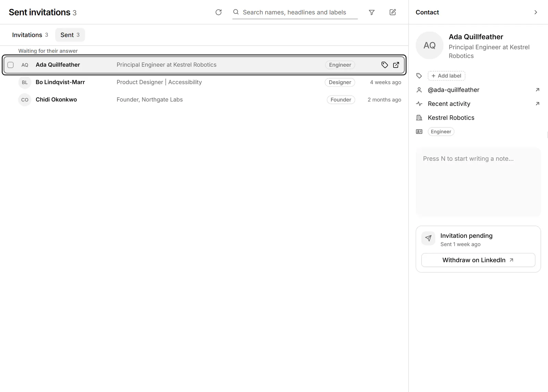Viewport: 548px width, 392px height.
Task: Click the compose edit icon in header
Action: click(x=393, y=12)
